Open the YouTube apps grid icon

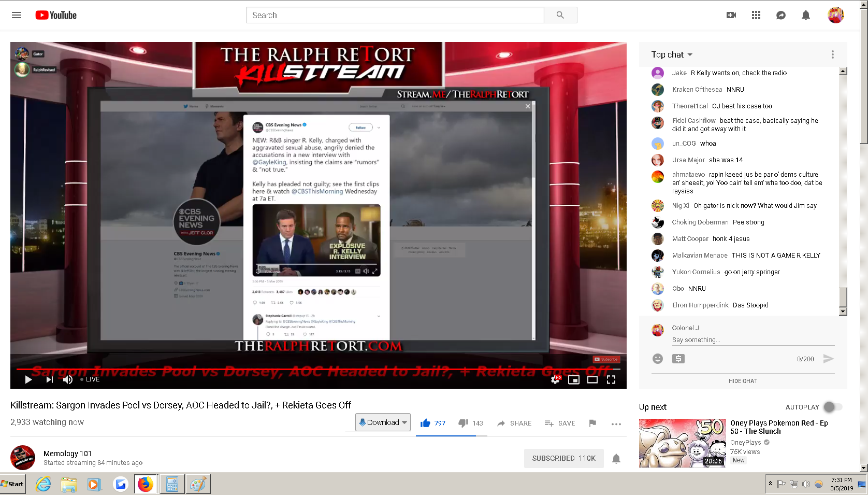point(756,15)
